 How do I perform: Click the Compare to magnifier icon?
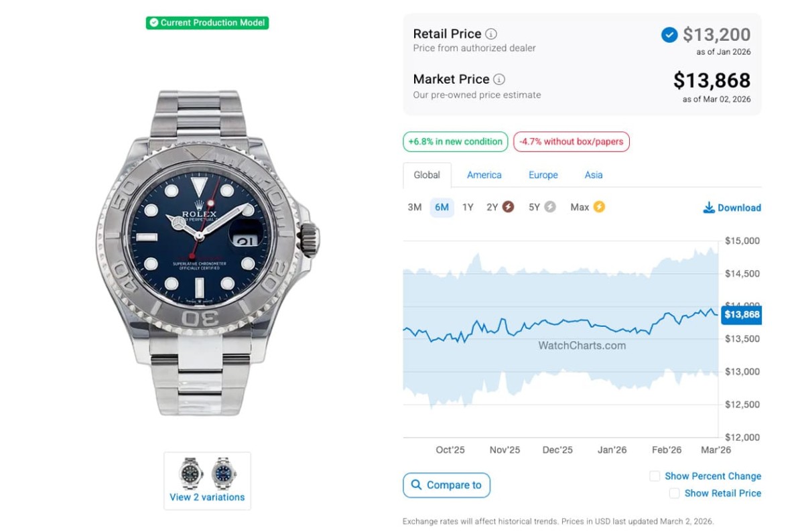click(x=417, y=485)
